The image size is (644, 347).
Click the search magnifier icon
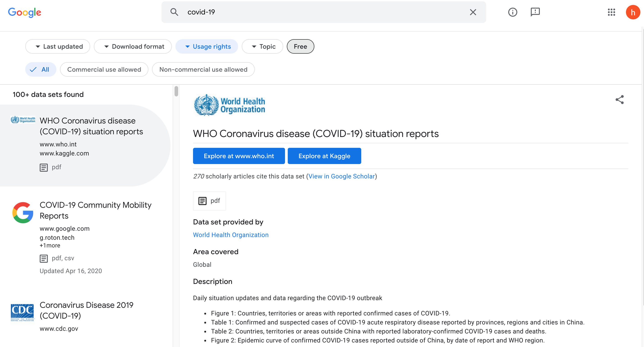tap(174, 12)
